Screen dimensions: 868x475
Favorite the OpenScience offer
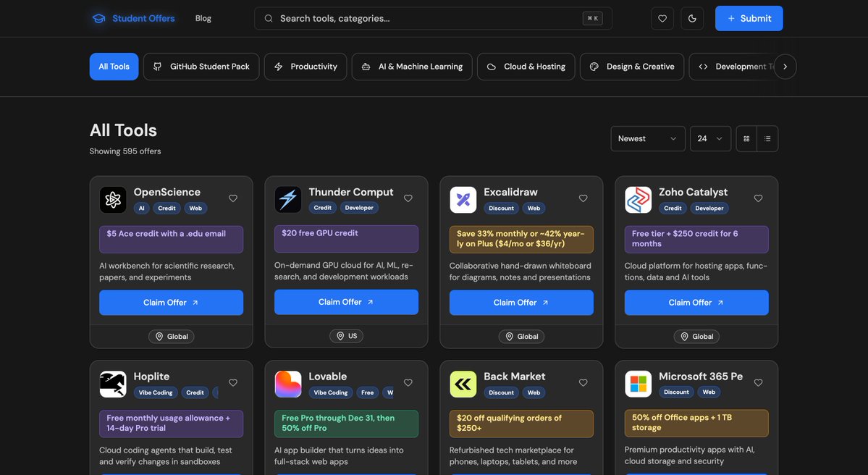[233, 198]
